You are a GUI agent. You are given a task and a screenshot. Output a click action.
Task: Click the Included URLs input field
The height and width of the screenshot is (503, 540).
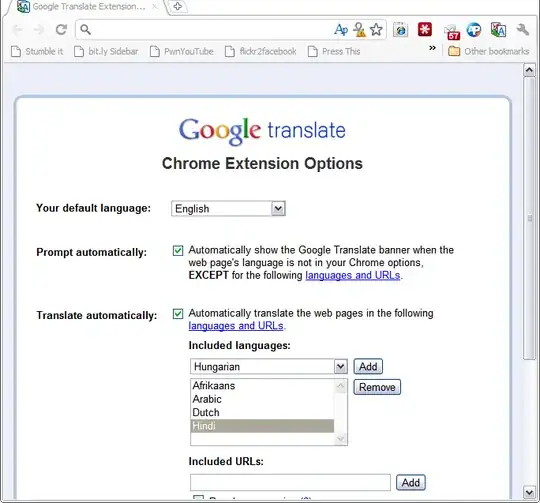click(x=290, y=482)
